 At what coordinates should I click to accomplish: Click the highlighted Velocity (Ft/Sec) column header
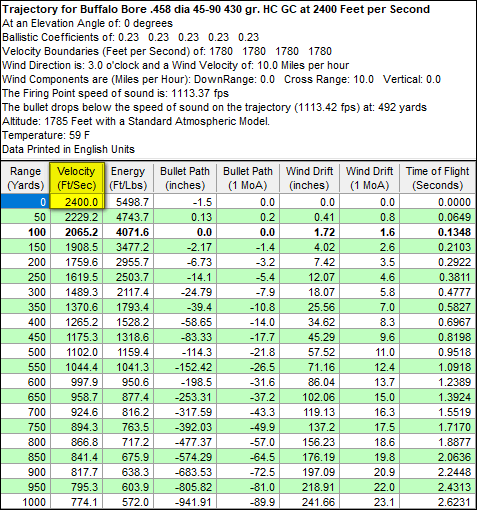[77, 178]
